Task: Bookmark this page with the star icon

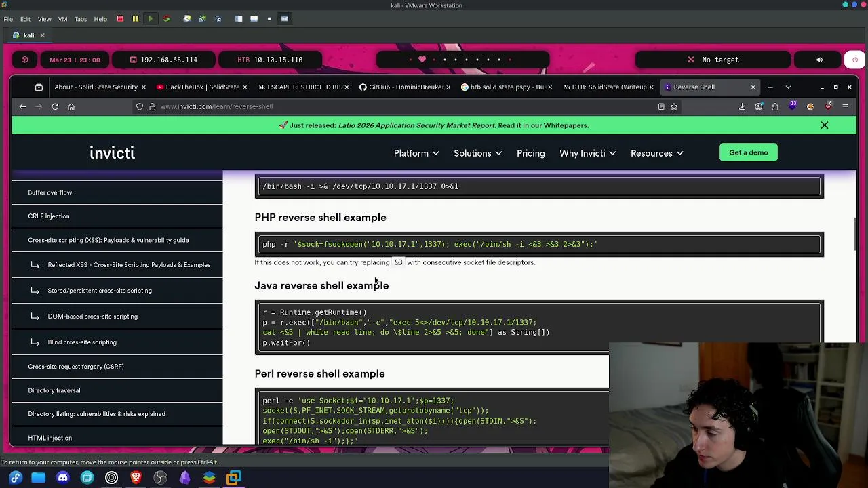Action: point(674,106)
